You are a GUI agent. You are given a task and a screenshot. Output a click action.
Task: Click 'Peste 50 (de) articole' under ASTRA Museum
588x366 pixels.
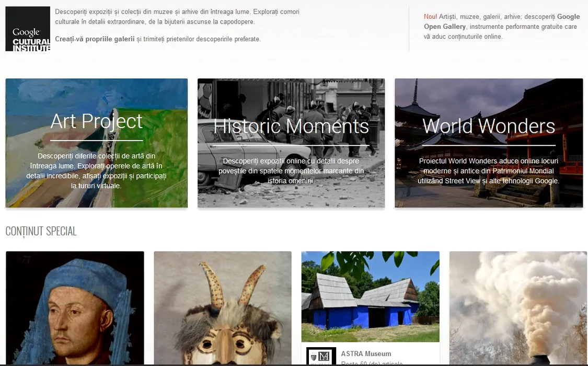pyautogui.click(x=372, y=363)
